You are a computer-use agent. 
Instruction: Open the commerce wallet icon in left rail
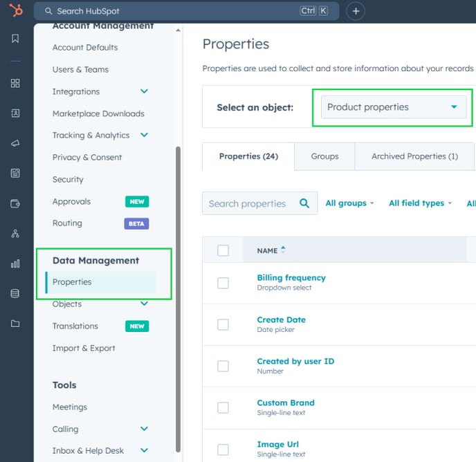15,203
